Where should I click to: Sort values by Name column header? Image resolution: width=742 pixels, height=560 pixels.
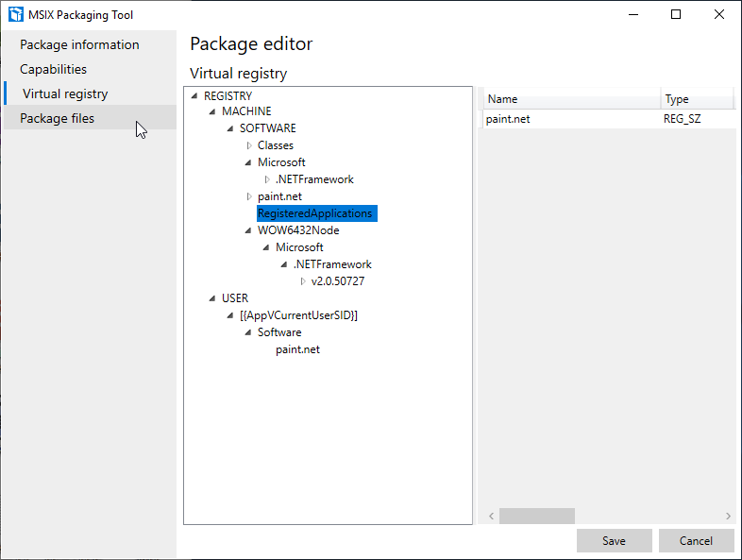coord(570,99)
